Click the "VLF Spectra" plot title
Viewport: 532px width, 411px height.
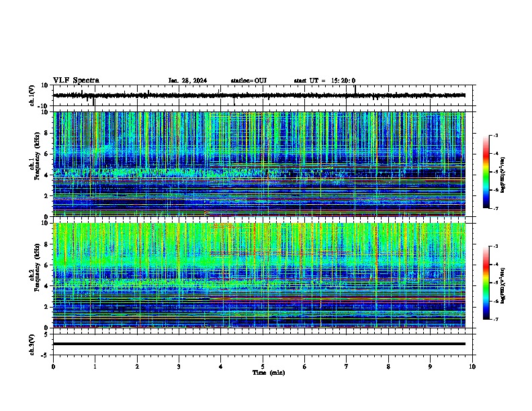pyautogui.click(x=76, y=80)
